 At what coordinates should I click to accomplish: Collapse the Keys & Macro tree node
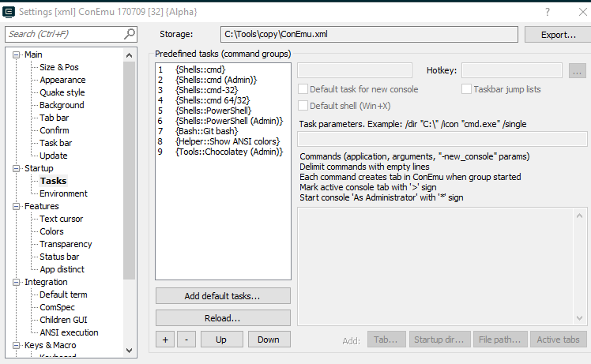click(x=16, y=345)
